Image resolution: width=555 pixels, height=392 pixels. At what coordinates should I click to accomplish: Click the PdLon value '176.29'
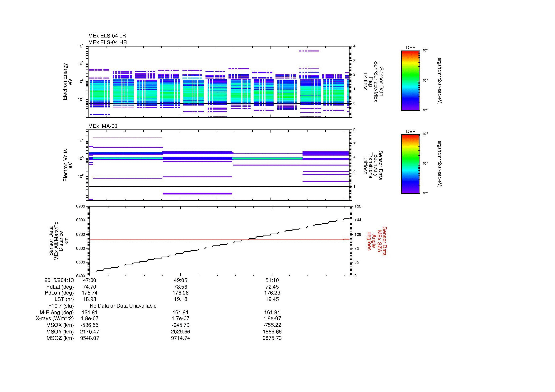point(272,293)
